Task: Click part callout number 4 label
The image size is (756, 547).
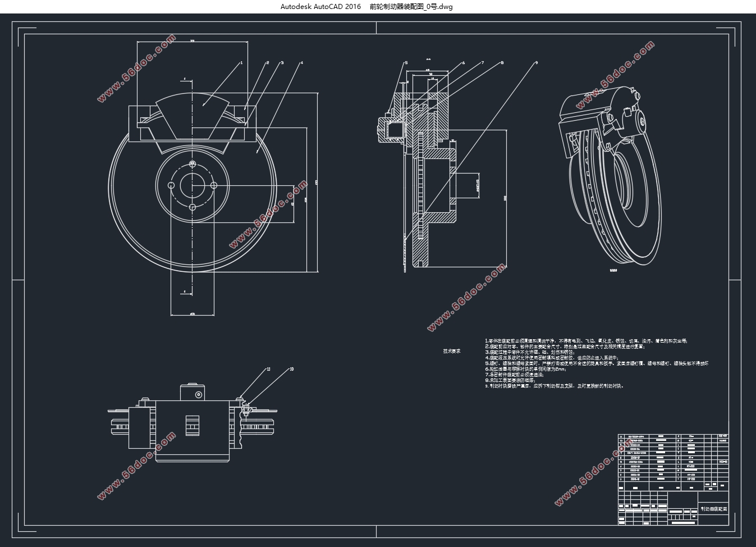Action: [x=301, y=63]
